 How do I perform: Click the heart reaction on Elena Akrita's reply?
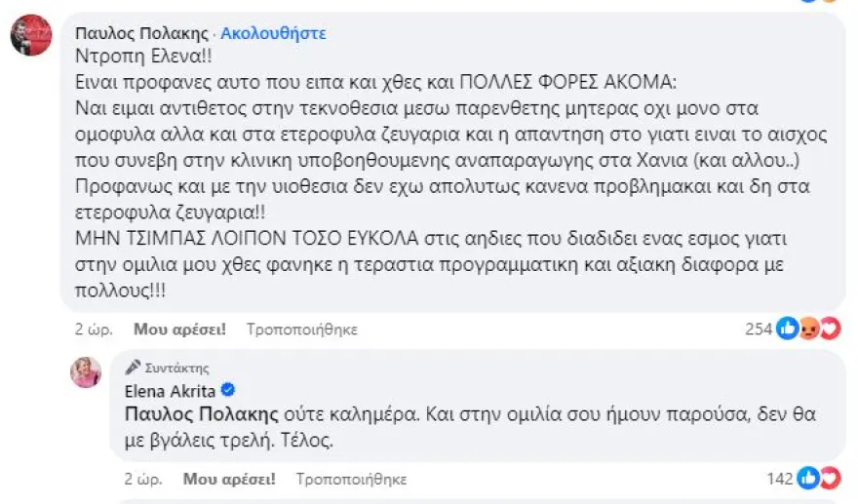(830, 479)
